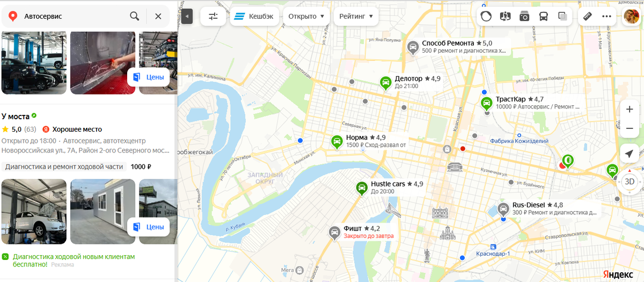The width and height of the screenshot is (644, 282).
Task: Clear the Автосервис search query
Action: (158, 16)
